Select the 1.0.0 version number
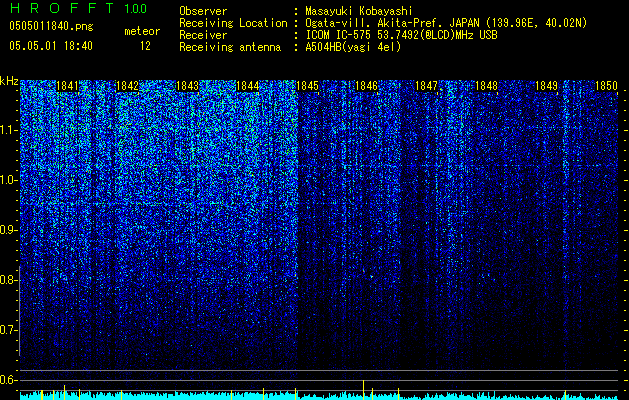 point(135,8)
